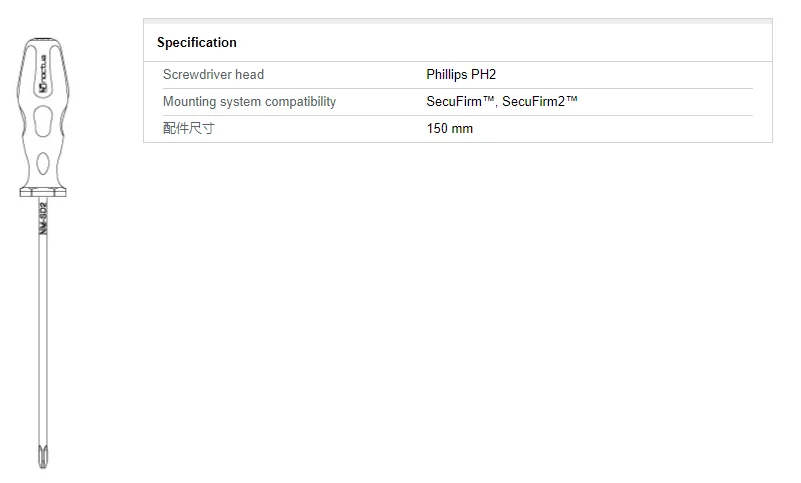Click the word 'Phillips' in the head value
This screenshot has height=483, width=801.
447,75
